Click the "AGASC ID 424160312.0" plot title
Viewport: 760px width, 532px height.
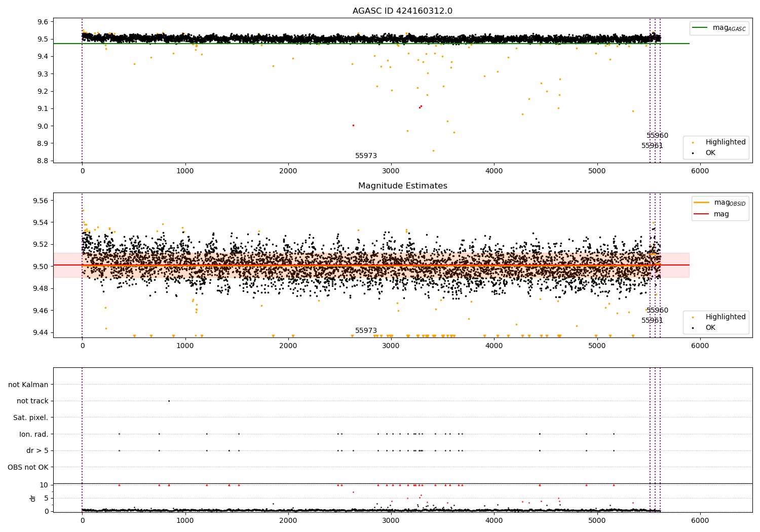[x=402, y=11]
